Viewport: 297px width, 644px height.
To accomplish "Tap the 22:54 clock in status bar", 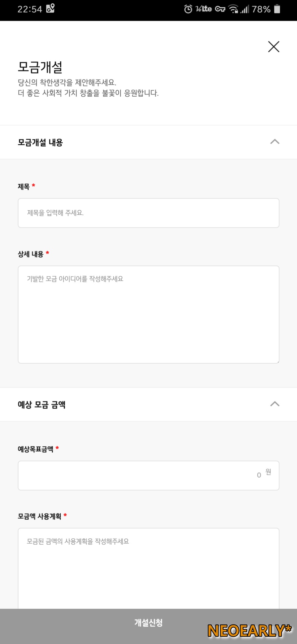I will 30,9.
